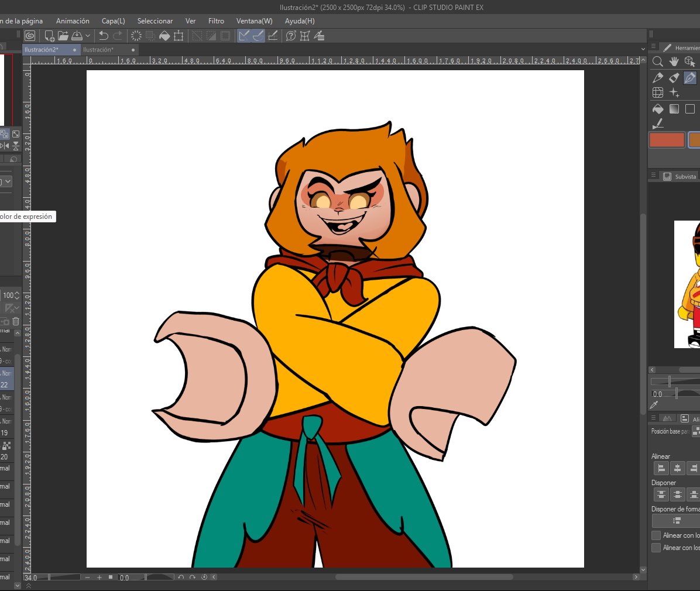Click the Sub View reference thumbnail image
Image resolution: width=700 pixels, height=591 pixels.
tap(687, 284)
